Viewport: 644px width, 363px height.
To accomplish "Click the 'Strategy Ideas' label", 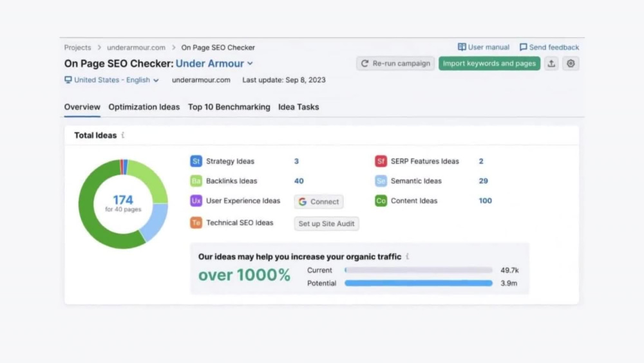I will [230, 161].
